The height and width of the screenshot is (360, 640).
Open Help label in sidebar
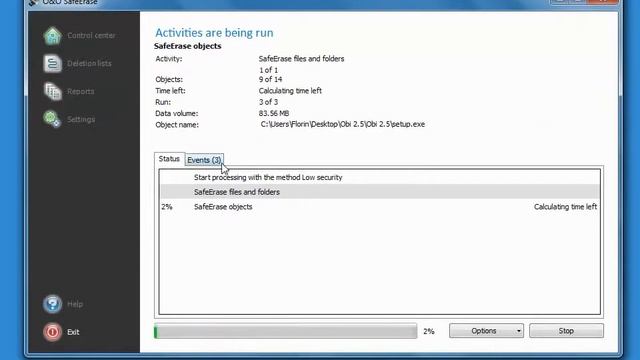click(75, 304)
